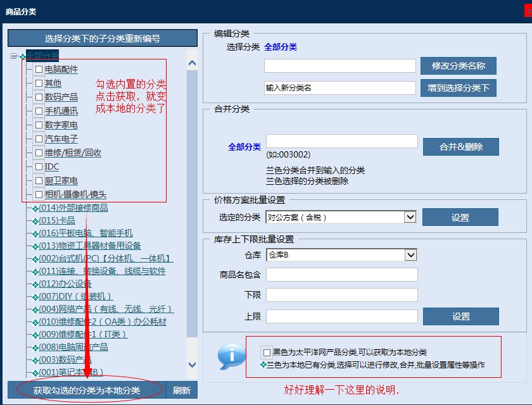Collapse the 全部分类 category tree
Viewport: 532px width, 405px height.
point(14,56)
